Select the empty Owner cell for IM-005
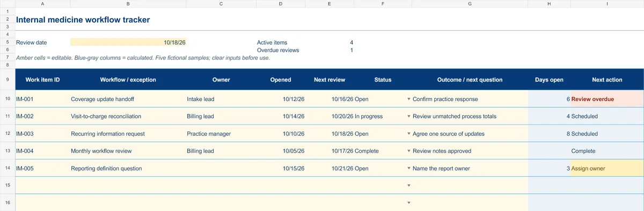Viewport: 644px width, 211px height. 221,169
